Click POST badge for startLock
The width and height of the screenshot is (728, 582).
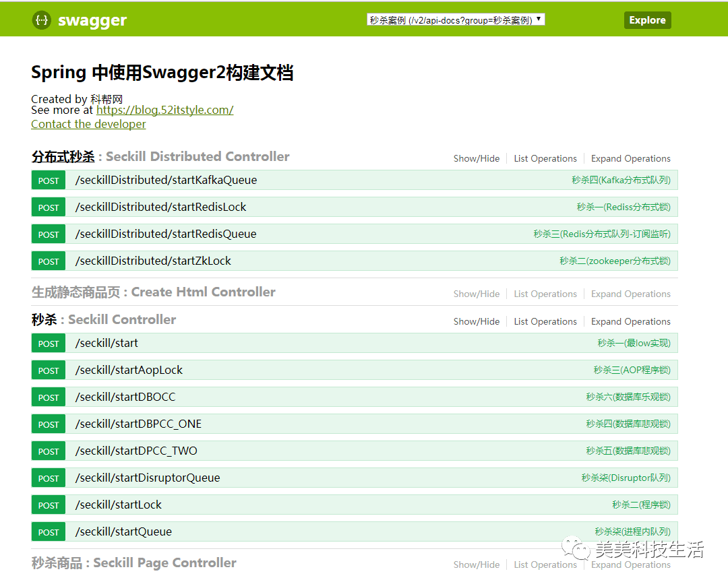click(x=49, y=505)
